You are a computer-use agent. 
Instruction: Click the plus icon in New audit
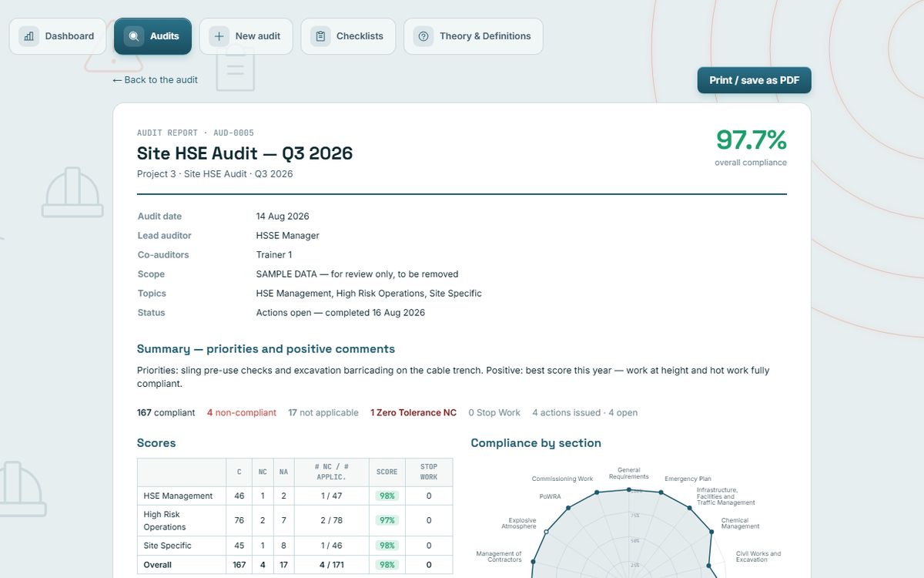click(219, 36)
